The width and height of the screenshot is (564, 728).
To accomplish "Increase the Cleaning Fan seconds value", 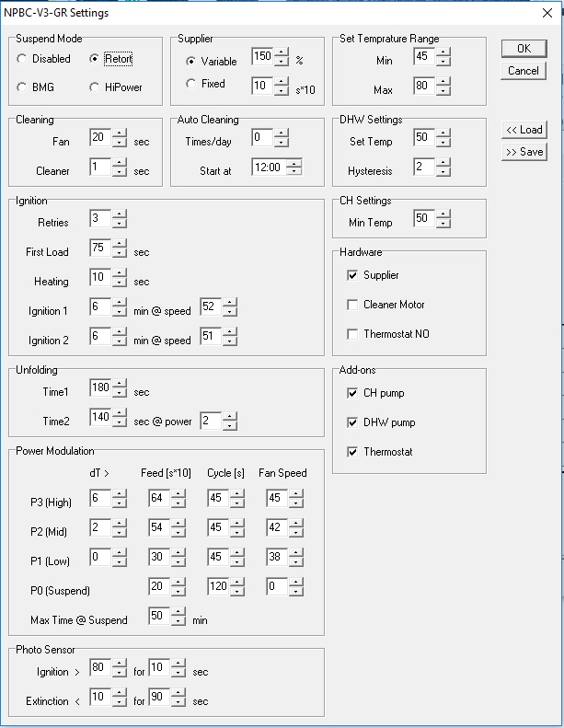I will coord(120,133).
